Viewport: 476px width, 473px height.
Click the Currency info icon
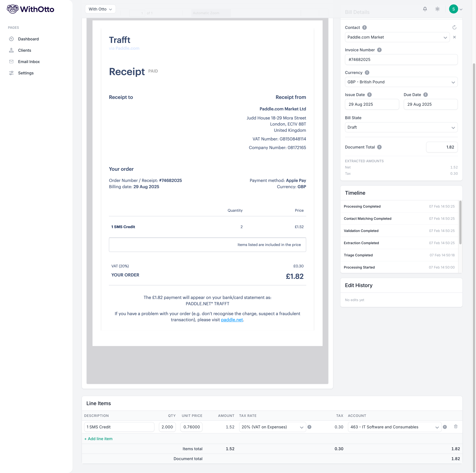click(367, 73)
